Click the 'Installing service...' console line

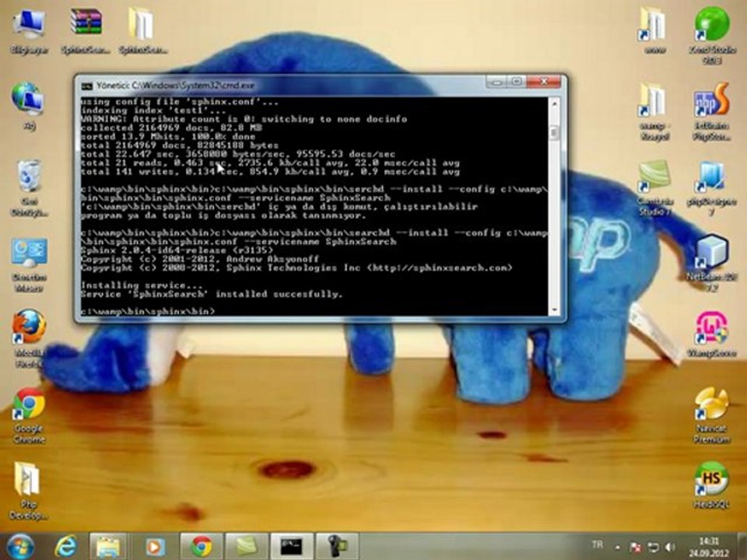(142, 285)
